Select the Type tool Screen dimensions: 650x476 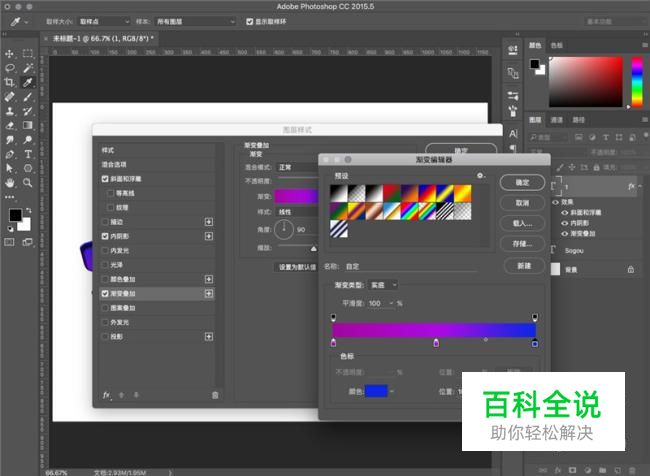(x=28, y=155)
